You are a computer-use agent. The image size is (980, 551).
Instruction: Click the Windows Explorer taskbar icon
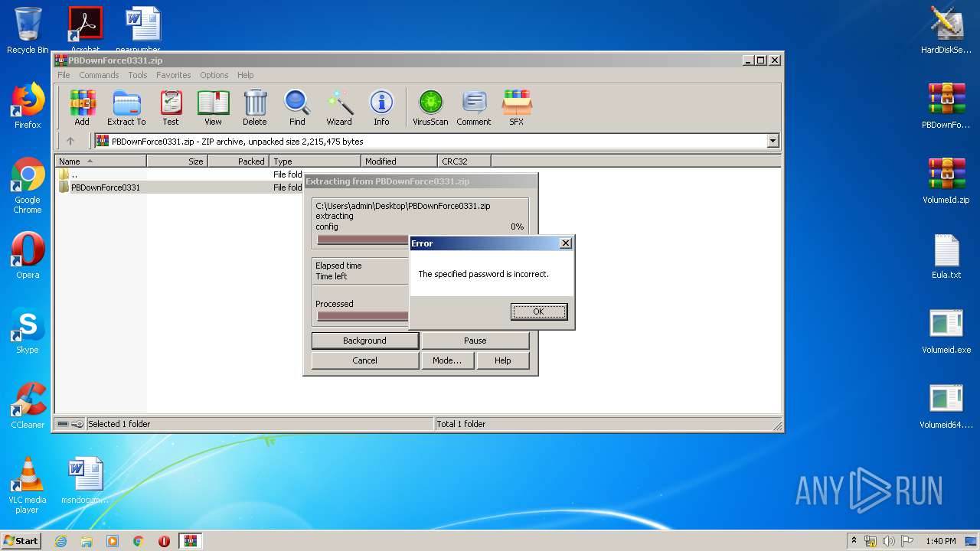(x=87, y=541)
